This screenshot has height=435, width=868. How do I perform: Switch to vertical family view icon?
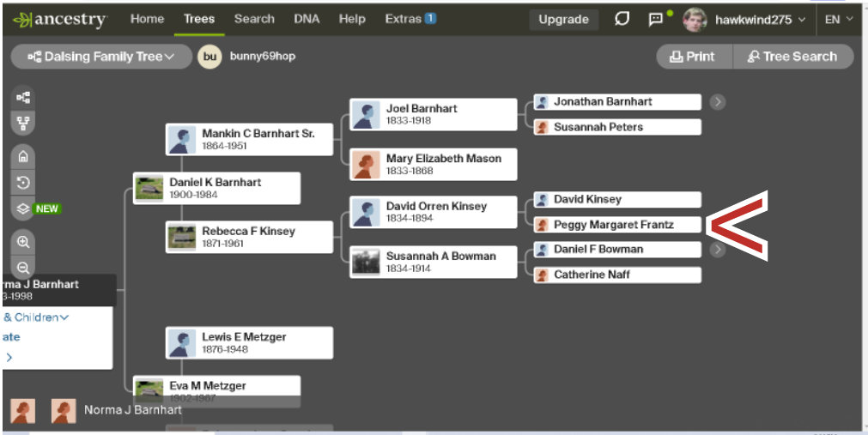[x=23, y=122]
